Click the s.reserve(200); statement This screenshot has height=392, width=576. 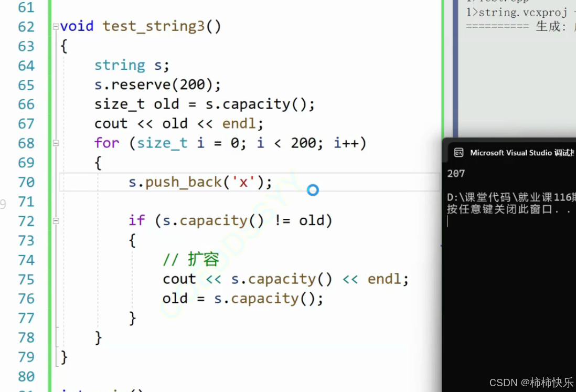(157, 85)
